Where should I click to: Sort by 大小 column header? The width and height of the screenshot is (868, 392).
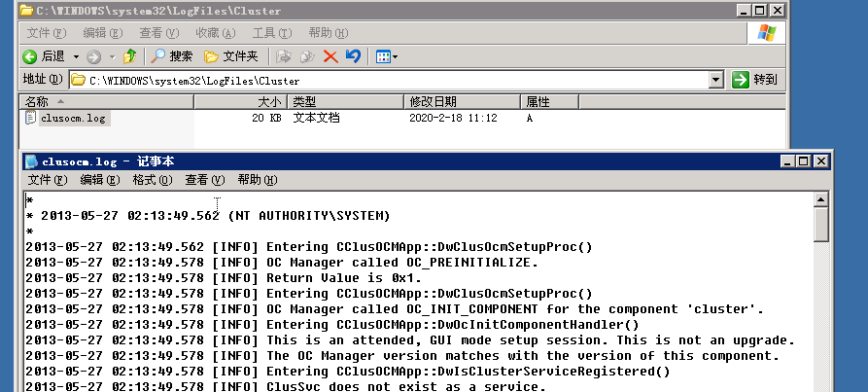(241, 102)
